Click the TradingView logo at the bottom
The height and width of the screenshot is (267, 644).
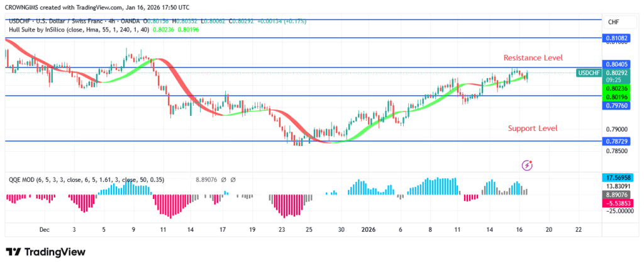[x=45, y=252]
